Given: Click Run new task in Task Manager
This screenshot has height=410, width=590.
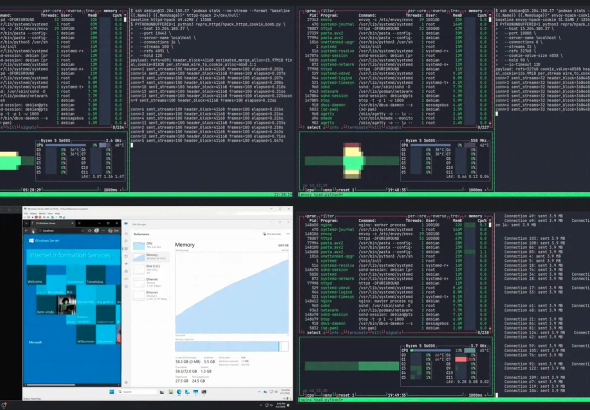Looking at the screenshot, I should (x=272, y=234).
